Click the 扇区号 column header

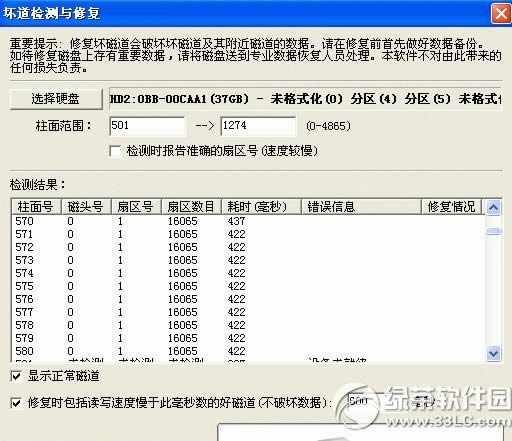136,207
